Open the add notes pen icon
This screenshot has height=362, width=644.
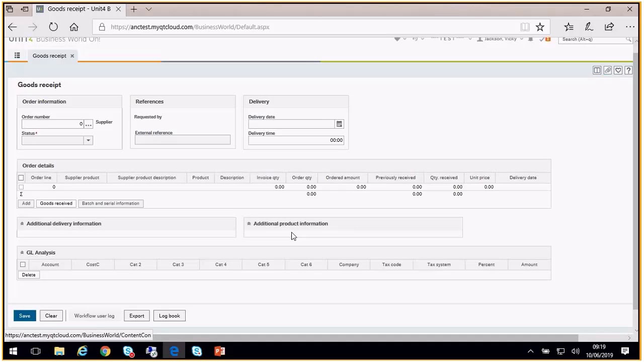click(589, 27)
